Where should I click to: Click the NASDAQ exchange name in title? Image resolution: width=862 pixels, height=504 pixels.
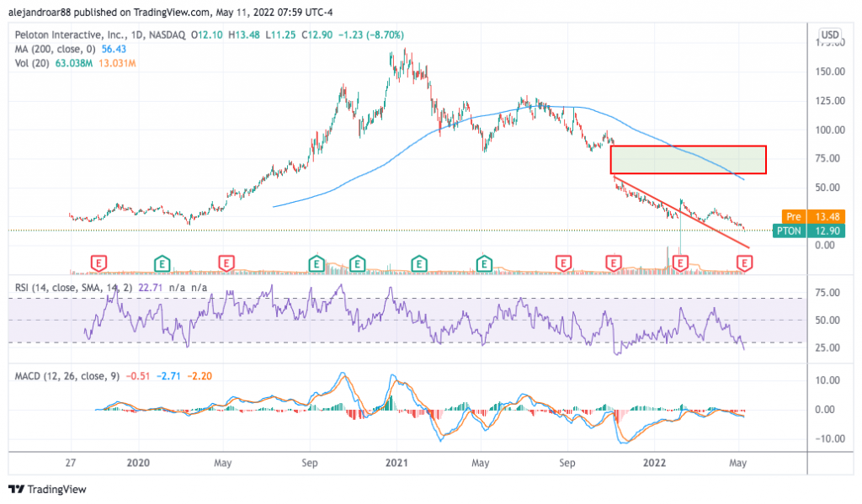tap(168, 34)
